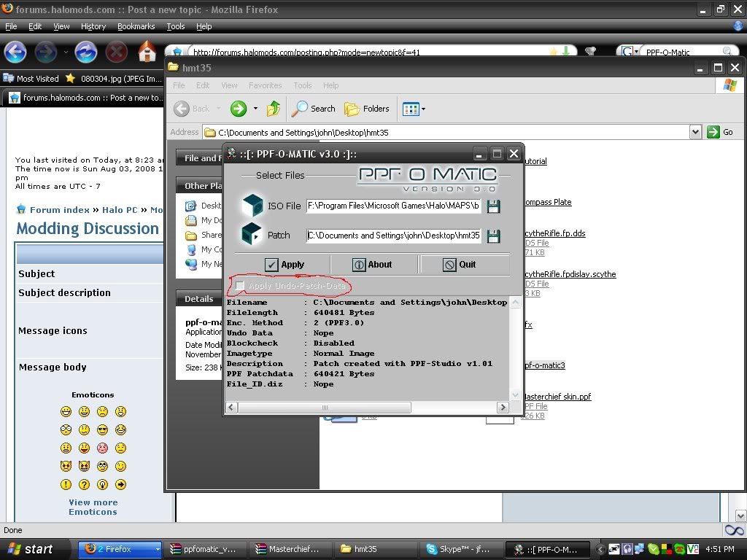Open the Firefox Back history dropdown arrow

(66, 52)
